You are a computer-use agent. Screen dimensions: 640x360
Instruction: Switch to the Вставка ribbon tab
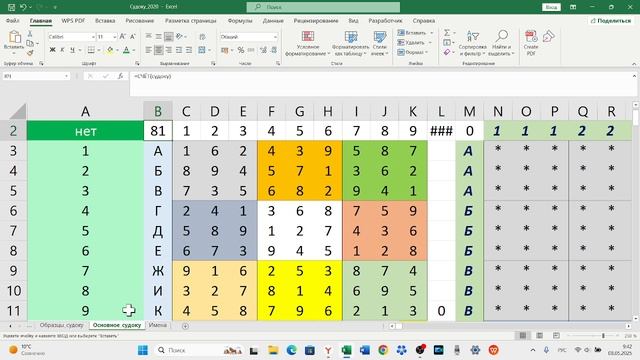105,20
